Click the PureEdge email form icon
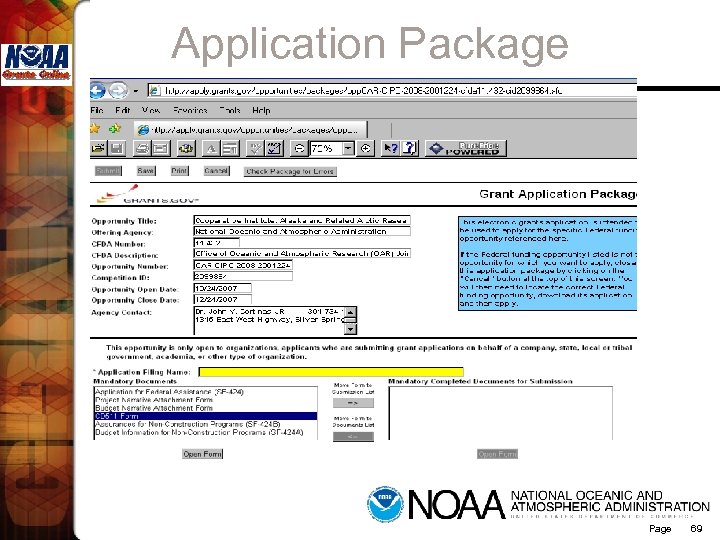The image size is (720, 540). pyautogui.click(x=161, y=148)
